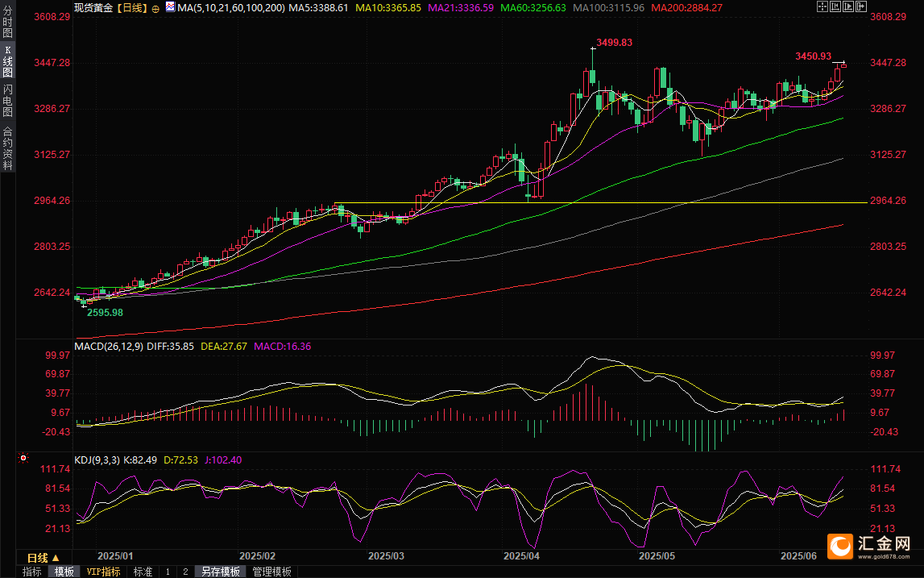Click the MA60:3256.63 value
Image resolution: width=924 pixels, height=578 pixels.
[x=532, y=8]
